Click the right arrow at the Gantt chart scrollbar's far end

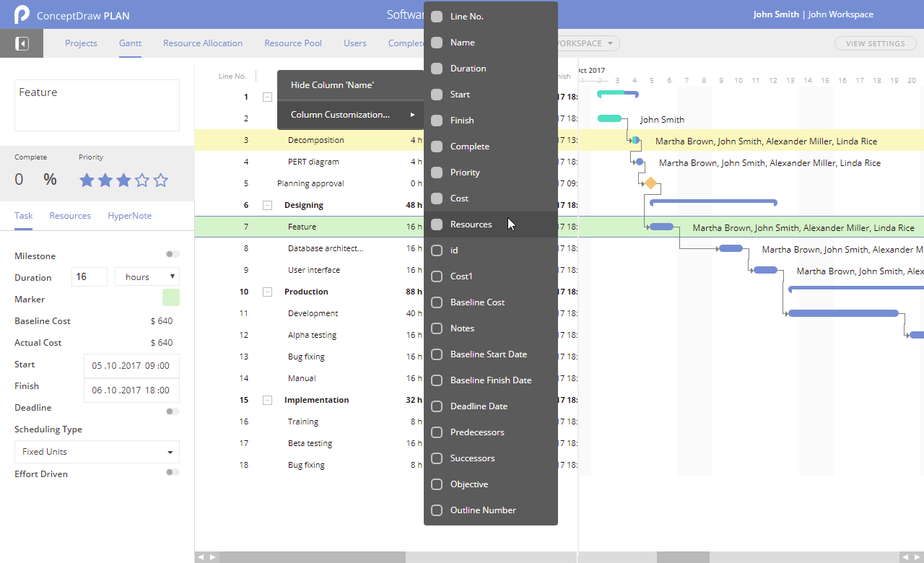pos(916,557)
